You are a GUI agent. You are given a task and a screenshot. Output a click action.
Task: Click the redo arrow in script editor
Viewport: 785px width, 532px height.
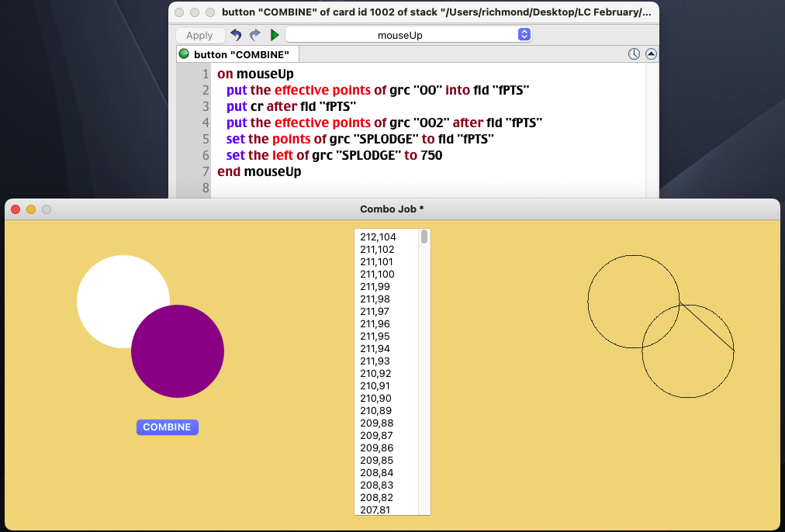(255, 35)
